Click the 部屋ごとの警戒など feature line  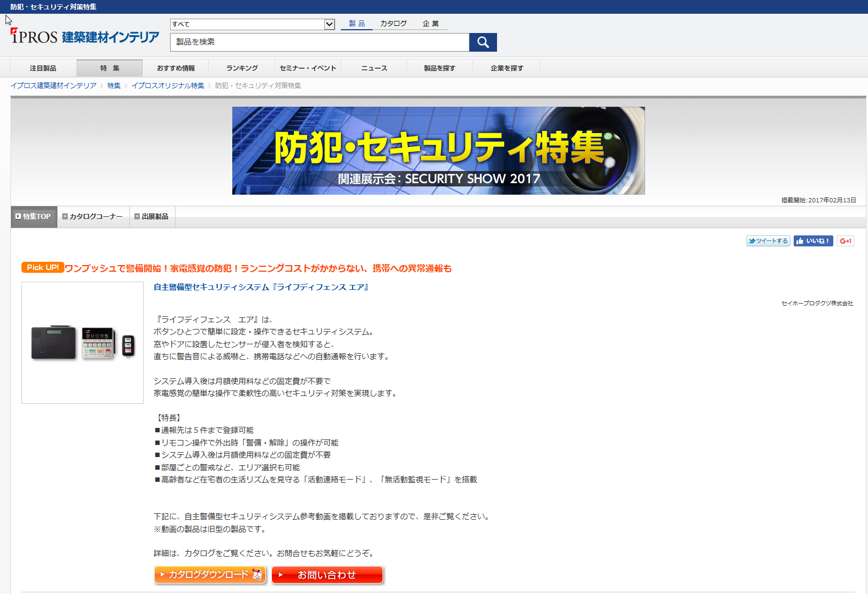tap(227, 468)
